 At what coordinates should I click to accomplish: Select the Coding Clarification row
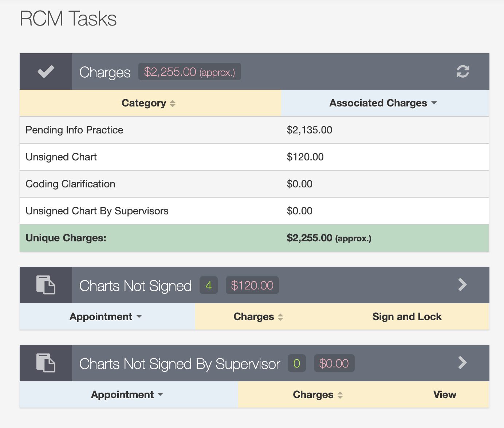254,184
